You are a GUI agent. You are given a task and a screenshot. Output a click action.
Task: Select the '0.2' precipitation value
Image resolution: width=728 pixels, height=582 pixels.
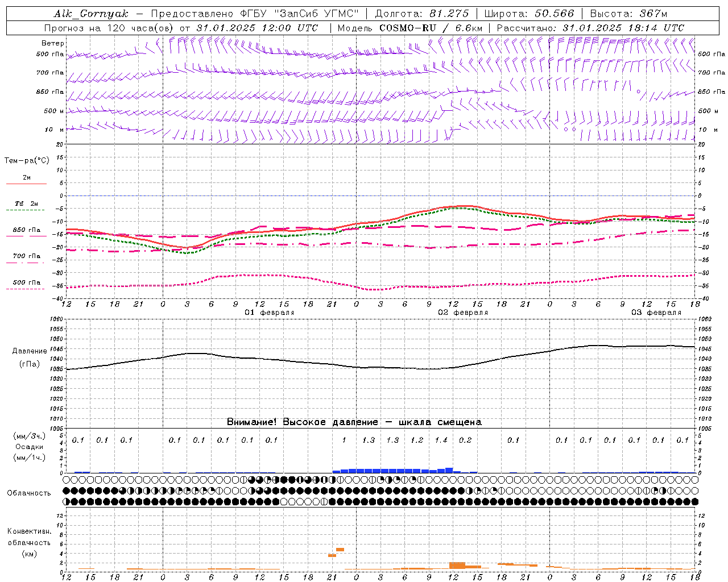tap(465, 440)
